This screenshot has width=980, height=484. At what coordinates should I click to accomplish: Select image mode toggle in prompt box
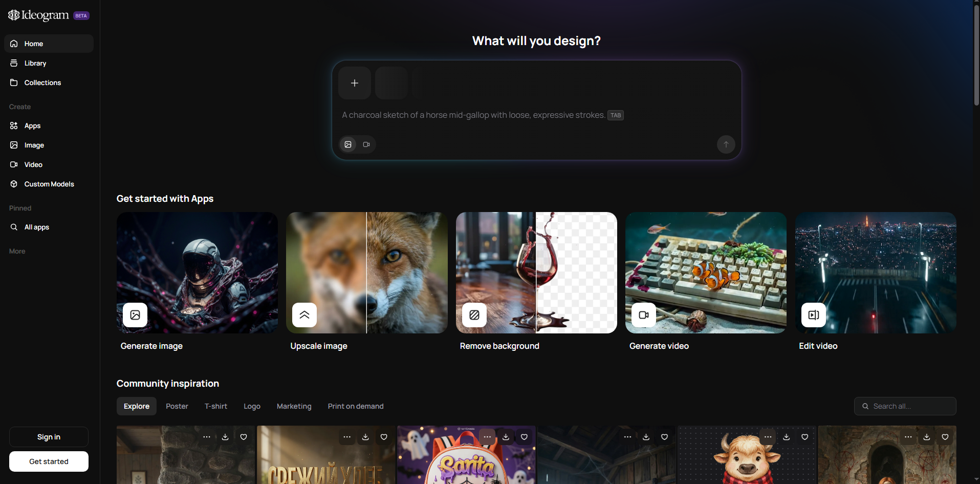(x=348, y=144)
